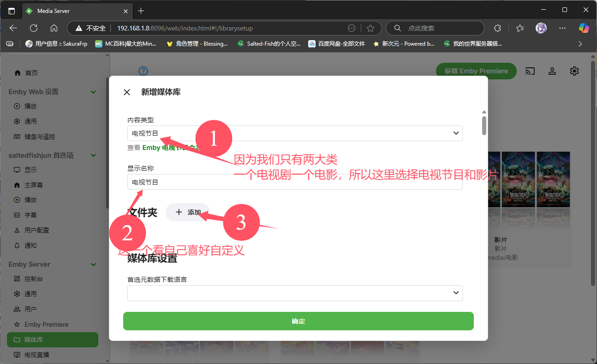
Task: Go to 首页 in the sidebar
Action: (x=31, y=73)
